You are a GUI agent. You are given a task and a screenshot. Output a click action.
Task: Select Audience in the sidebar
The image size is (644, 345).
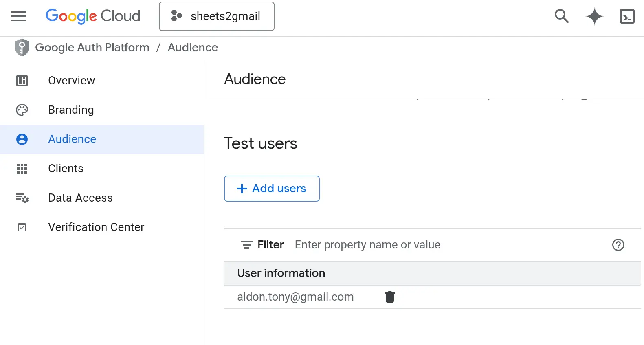click(72, 139)
